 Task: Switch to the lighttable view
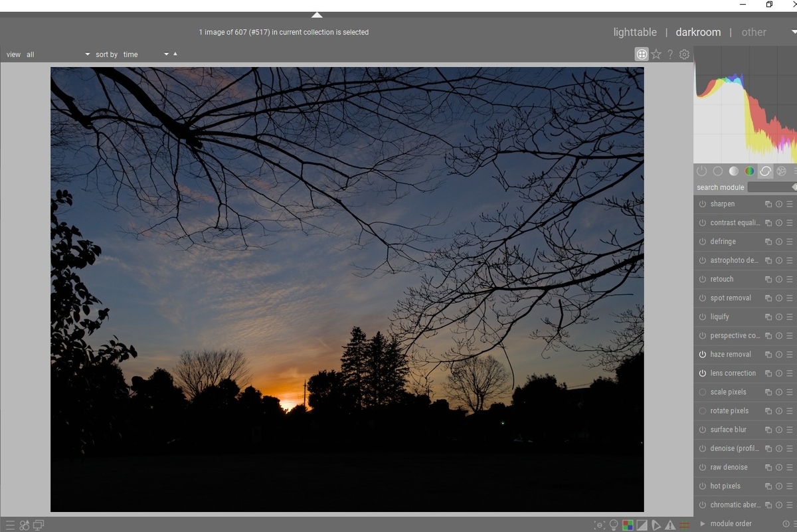pyautogui.click(x=635, y=32)
